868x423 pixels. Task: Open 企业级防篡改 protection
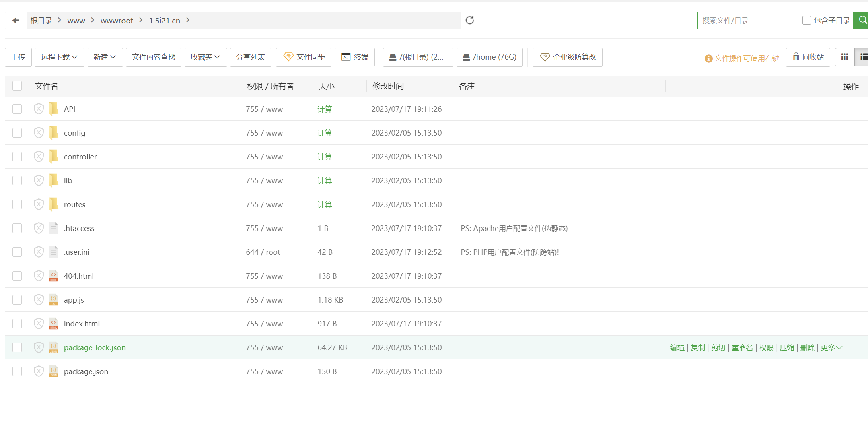pos(568,57)
